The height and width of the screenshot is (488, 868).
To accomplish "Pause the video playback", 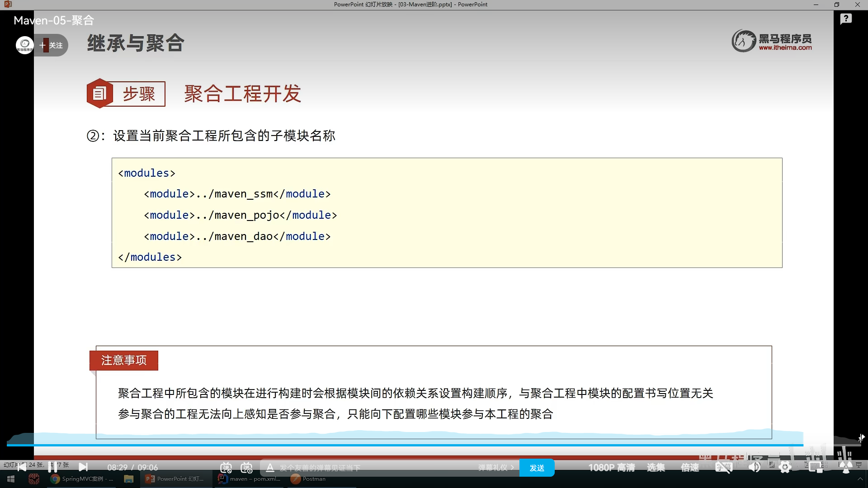I will (x=52, y=467).
